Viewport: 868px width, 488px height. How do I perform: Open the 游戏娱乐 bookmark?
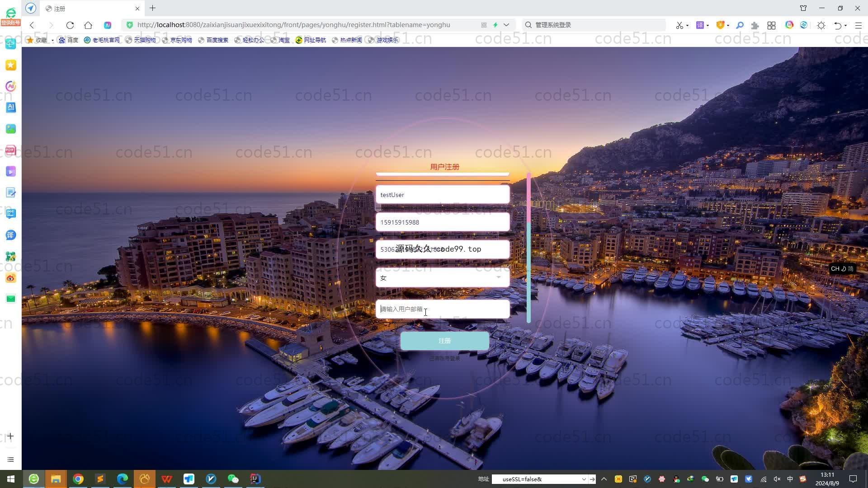383,40
